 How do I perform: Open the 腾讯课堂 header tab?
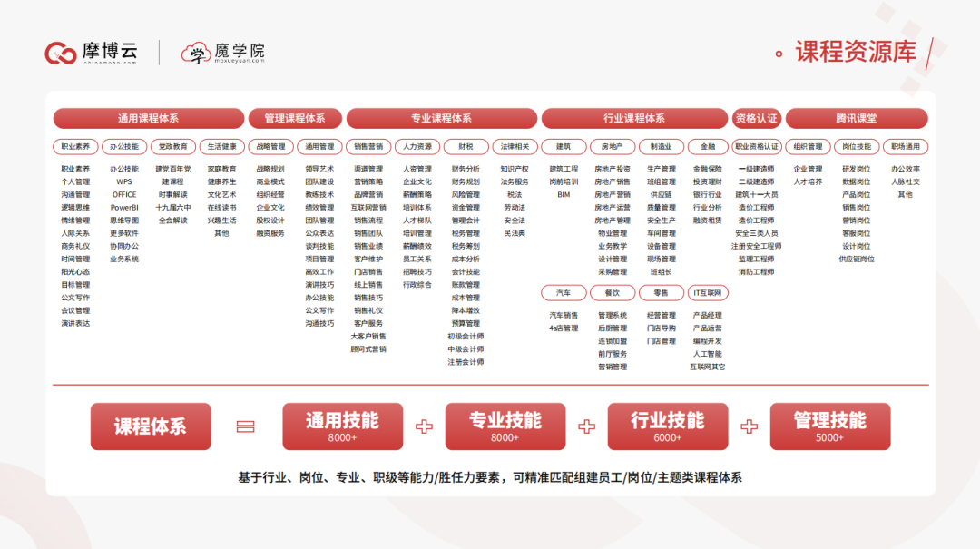(856, 119)
